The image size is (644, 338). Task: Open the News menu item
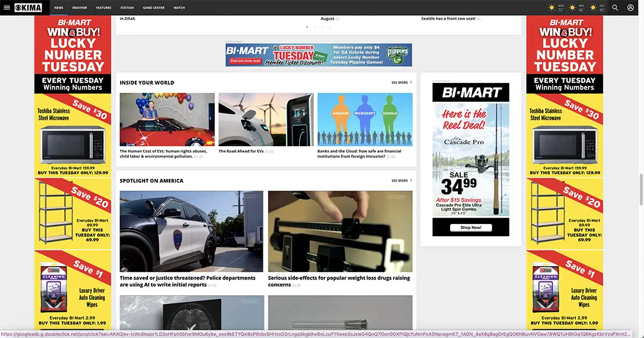coord(59,8)
